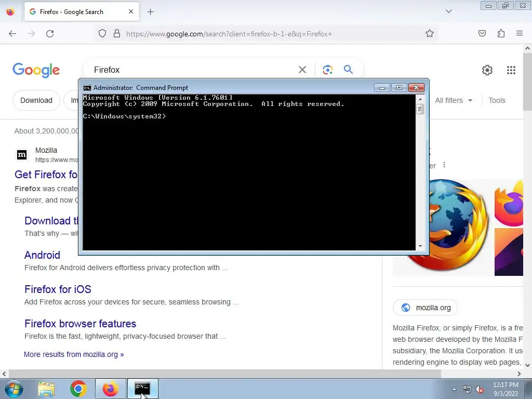The width and height of the screenshot is (532, 399).
Task: Click the 'About 3,200,000,00' result count
Action: click(46, 131)
